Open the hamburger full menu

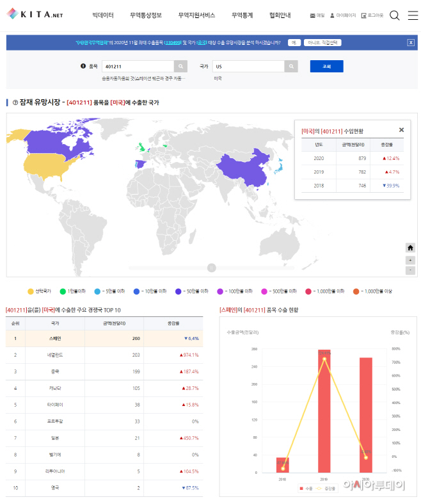pyautogui.click(x=412, y=15)
